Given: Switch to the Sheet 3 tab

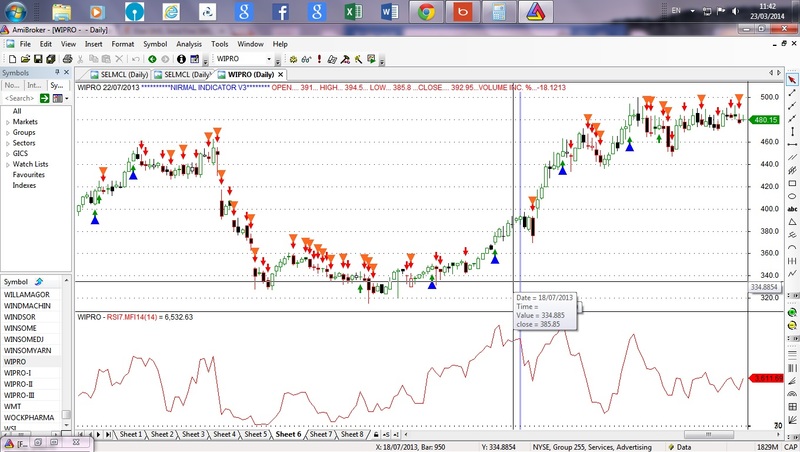Looking at the screenshot, I should (193, 435).
